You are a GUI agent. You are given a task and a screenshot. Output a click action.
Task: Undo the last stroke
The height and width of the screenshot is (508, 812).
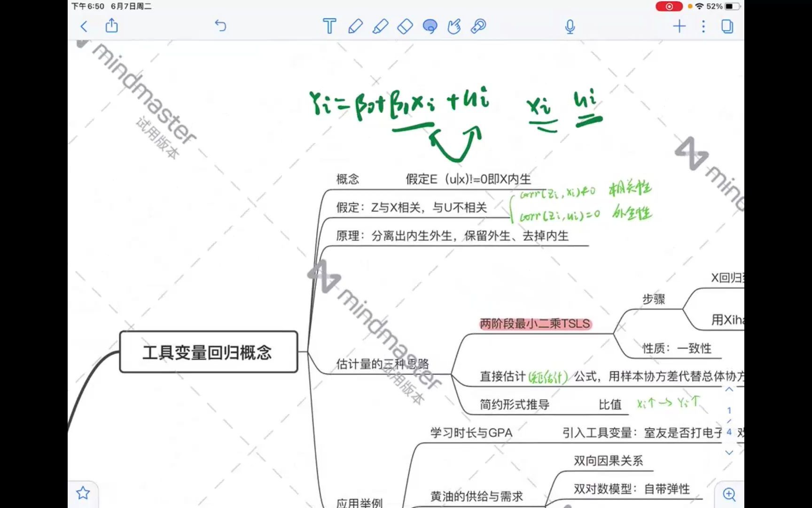(220, 25)
